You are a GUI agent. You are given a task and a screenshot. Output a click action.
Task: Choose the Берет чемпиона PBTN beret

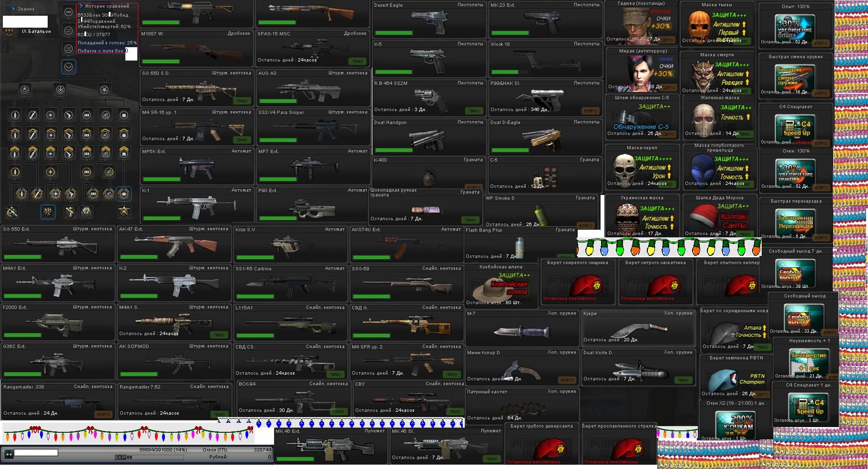[736, 377]
